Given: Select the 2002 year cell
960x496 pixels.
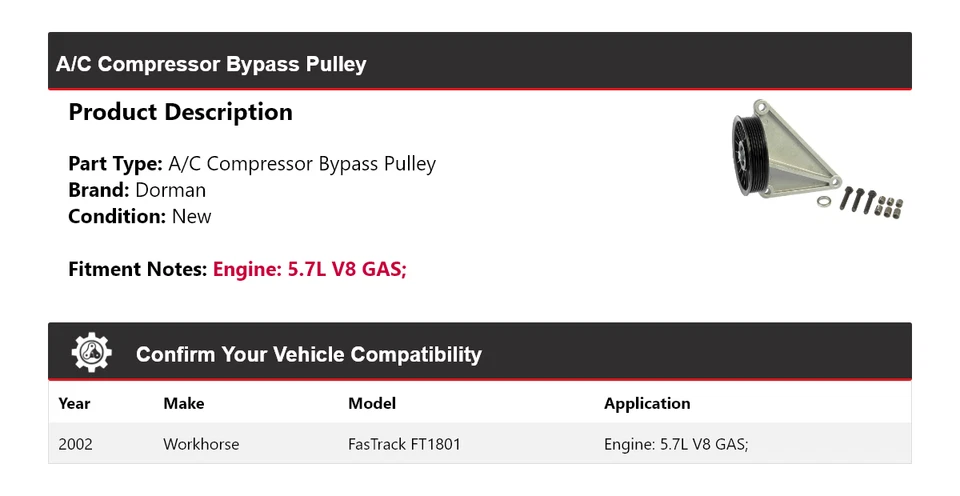Looking at the screenshot, I should click(75, 444).
